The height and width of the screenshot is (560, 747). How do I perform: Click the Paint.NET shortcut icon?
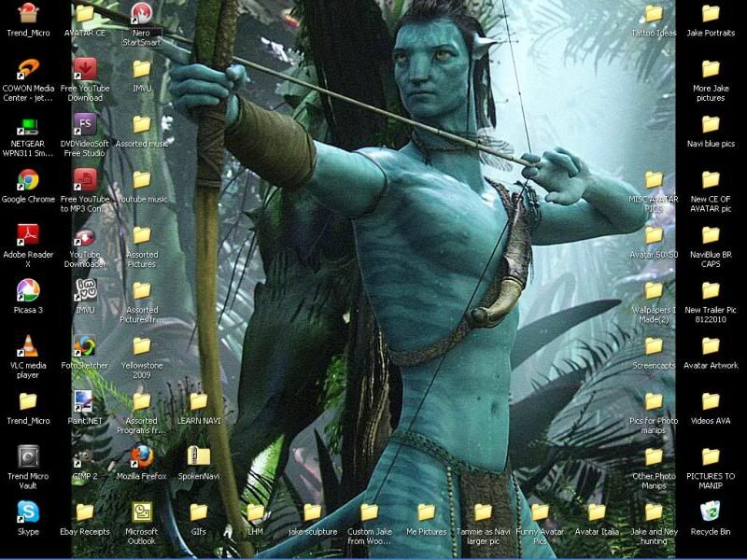pyautogui.click(x=85, y=401)
